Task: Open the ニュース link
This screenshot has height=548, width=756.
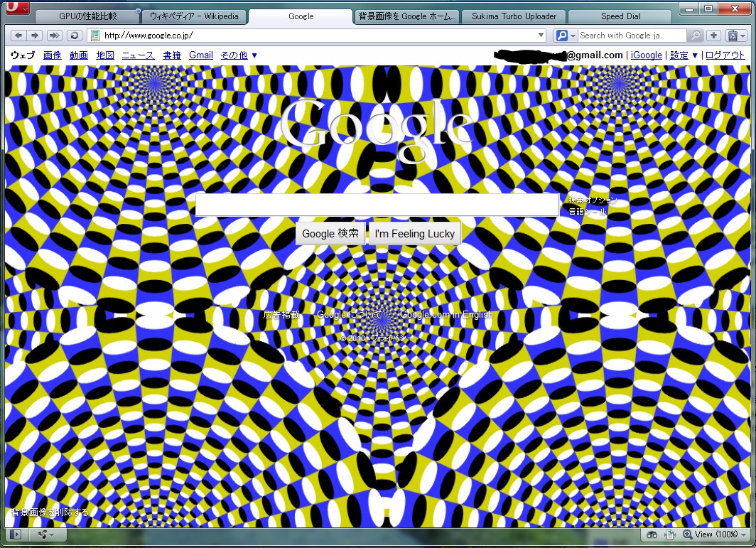Action: (138, 55)
